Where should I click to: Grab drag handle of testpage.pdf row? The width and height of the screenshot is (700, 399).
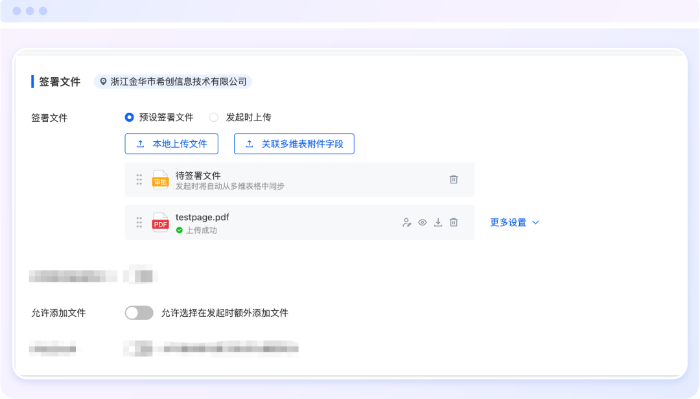click(x=139, y=222)
